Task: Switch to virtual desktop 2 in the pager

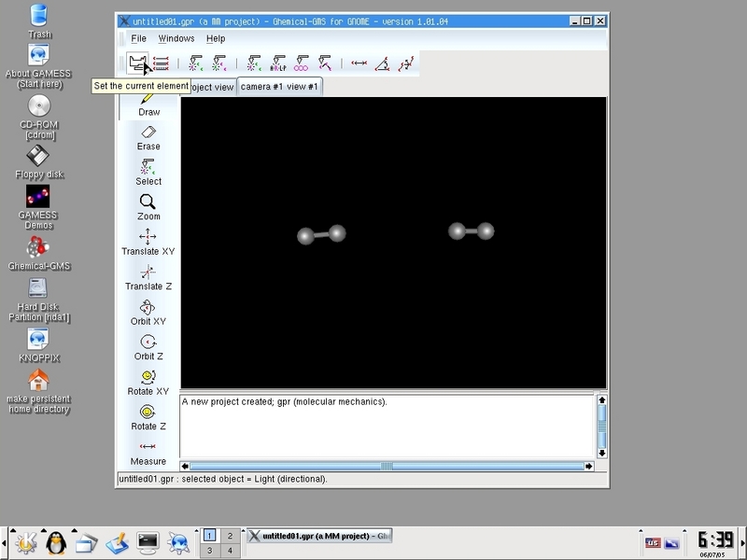Action: click(x=230, y=536)
